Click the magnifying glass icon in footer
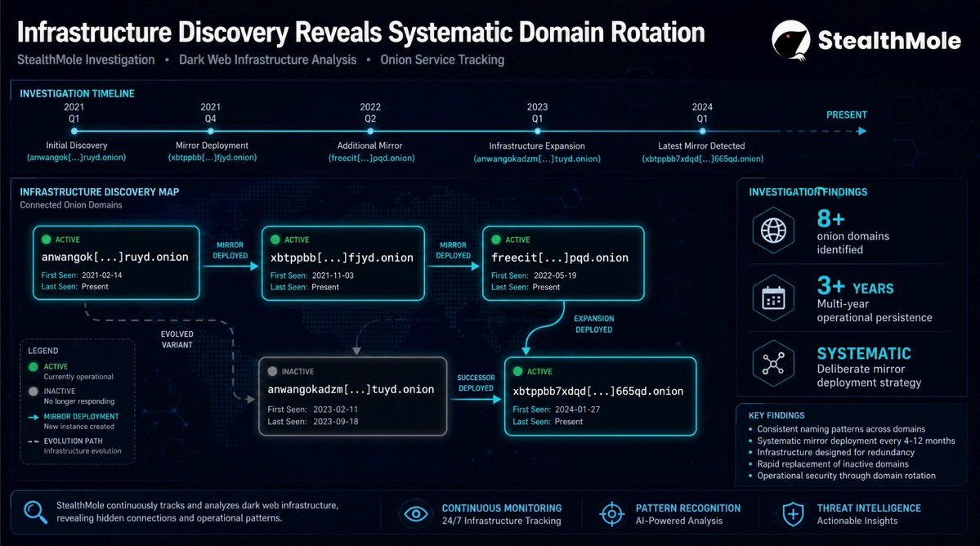 pos(35,512)
